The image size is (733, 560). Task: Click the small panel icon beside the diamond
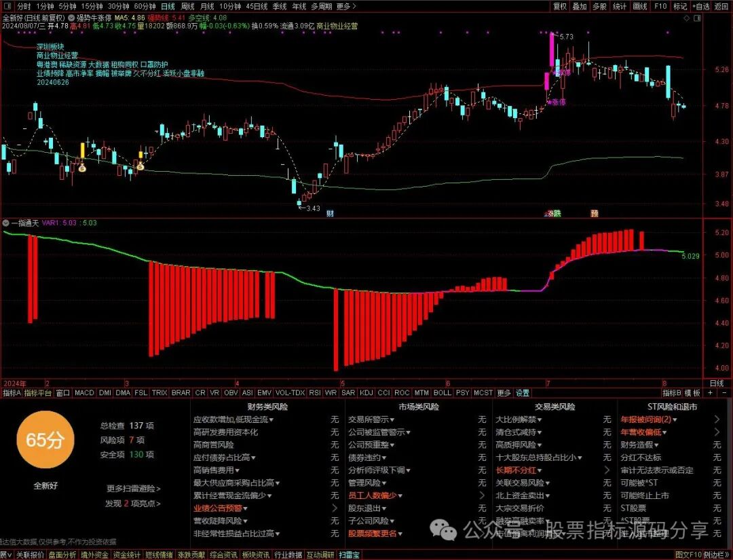click(x=698, y=18)
